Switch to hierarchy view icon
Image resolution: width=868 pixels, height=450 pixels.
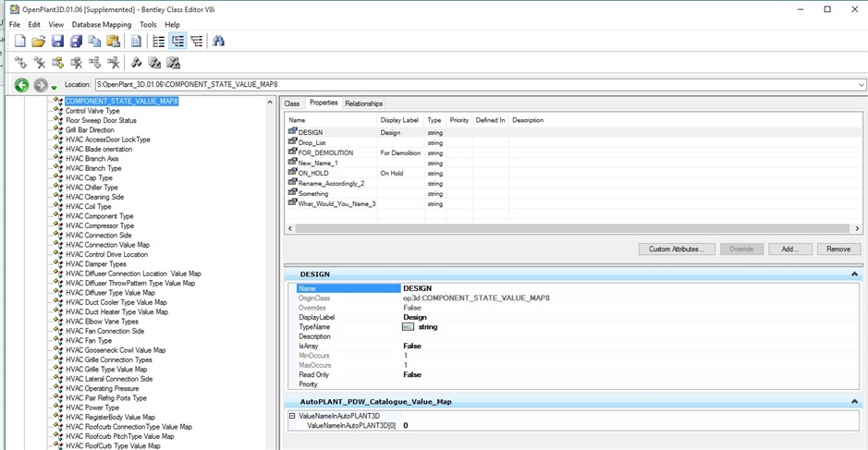[x=197, y=41]
